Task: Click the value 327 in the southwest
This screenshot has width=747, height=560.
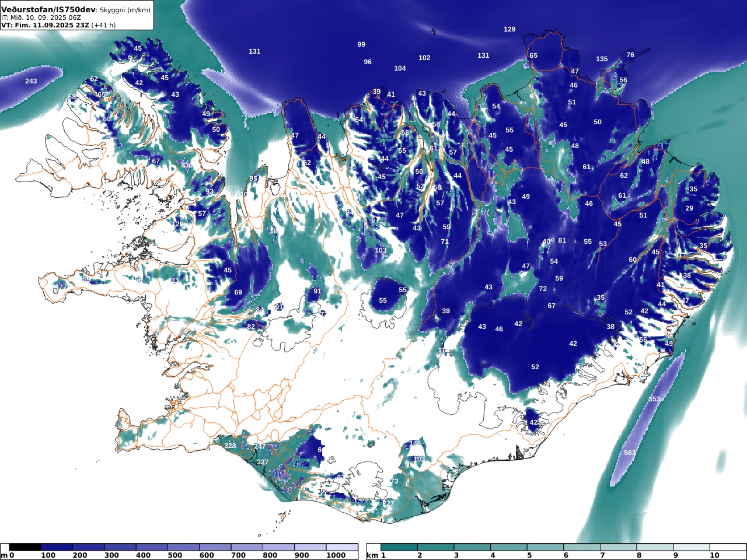Action: pos(263,462)
